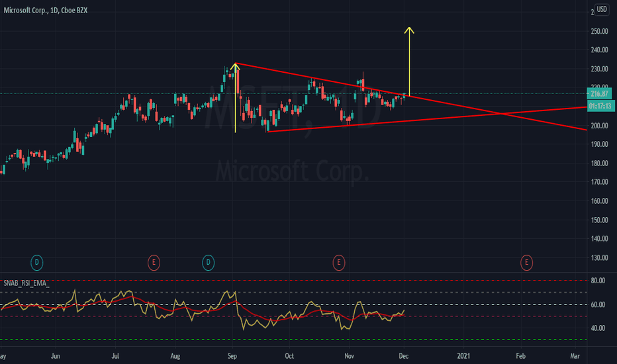The image size is (617, 364).
Task: Click the Aug label on time axis
Action: coord(175,356)
